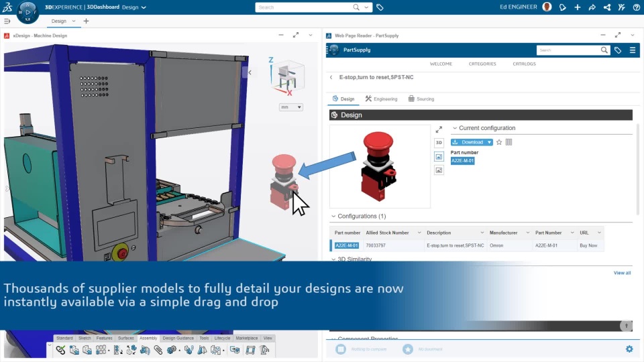Click the Buy Now link
644x362 pixels.
588,245
